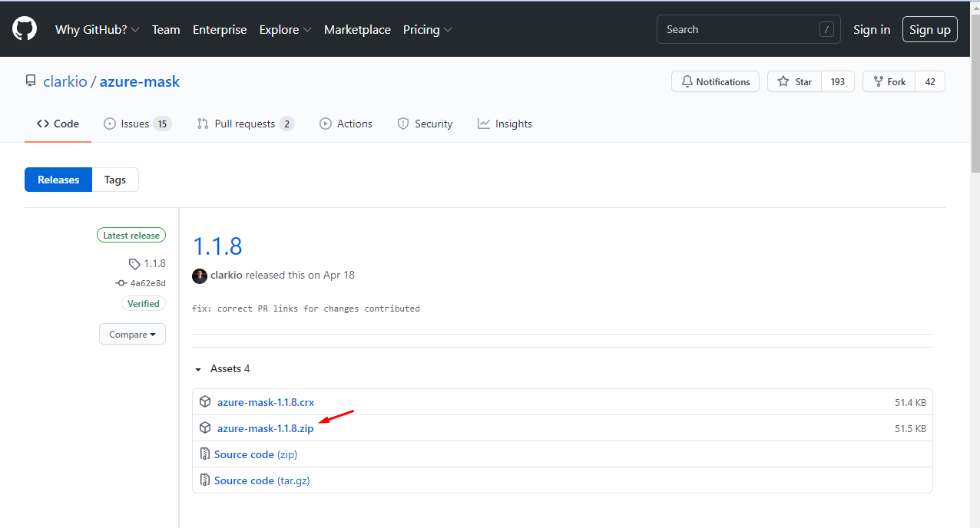This screenshot has width=980, height=528.
Task: Star the repository
Action: (x=794, y=81)
